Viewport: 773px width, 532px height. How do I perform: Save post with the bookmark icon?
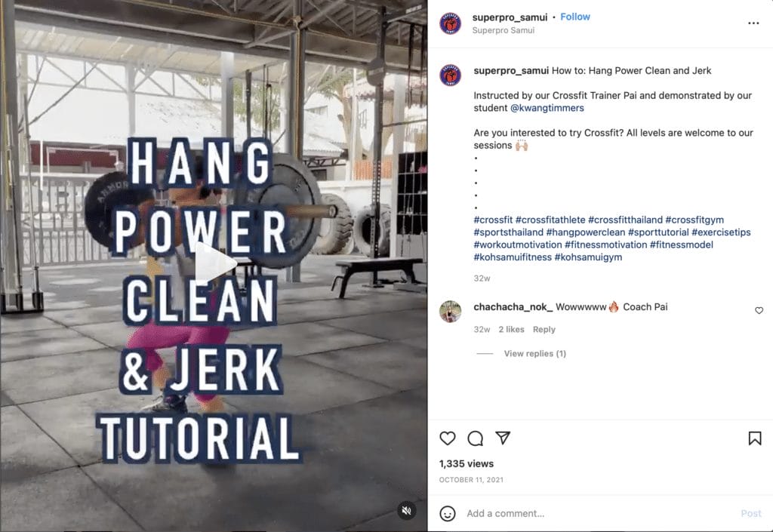tap(755, 438)
